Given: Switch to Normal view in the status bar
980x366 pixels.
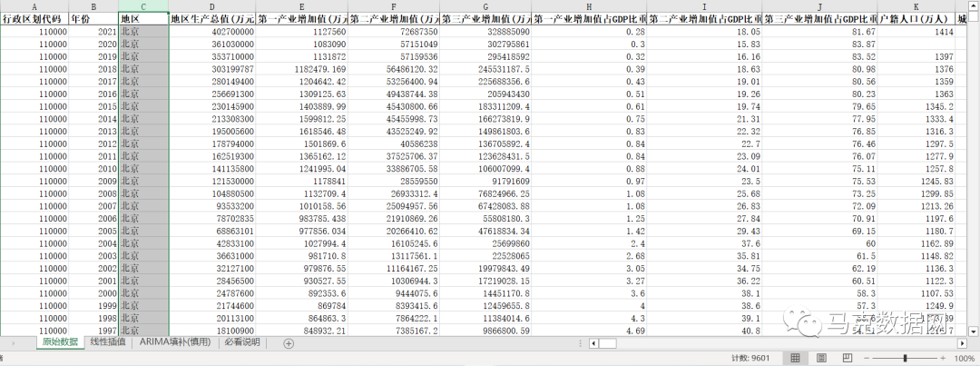Looking at the screenshot, I should (x=795, y=358).
